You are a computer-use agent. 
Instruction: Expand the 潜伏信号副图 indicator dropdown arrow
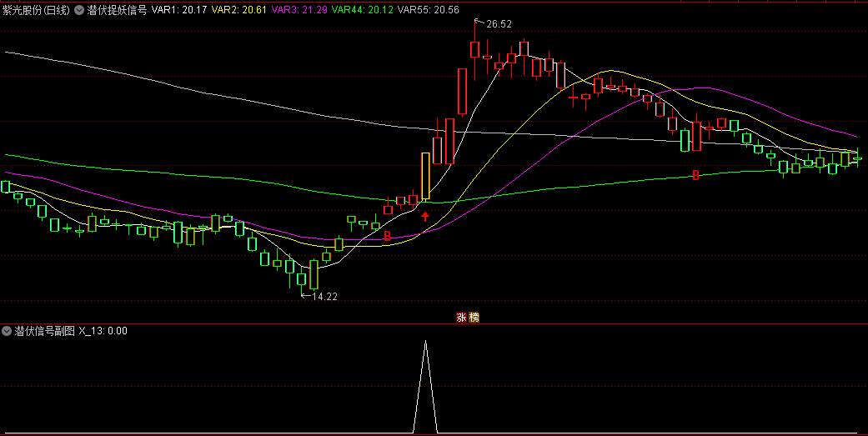point(8,332)
